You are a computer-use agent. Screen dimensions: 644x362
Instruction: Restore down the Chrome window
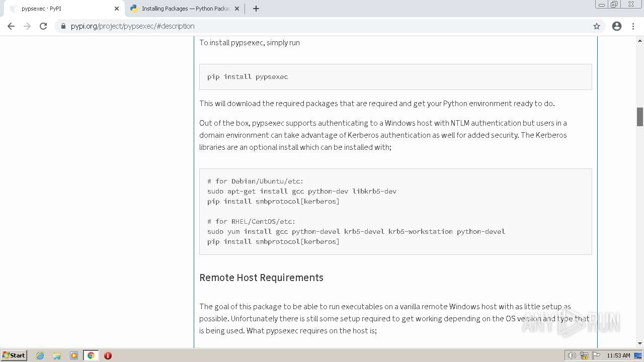coord(614,5)
